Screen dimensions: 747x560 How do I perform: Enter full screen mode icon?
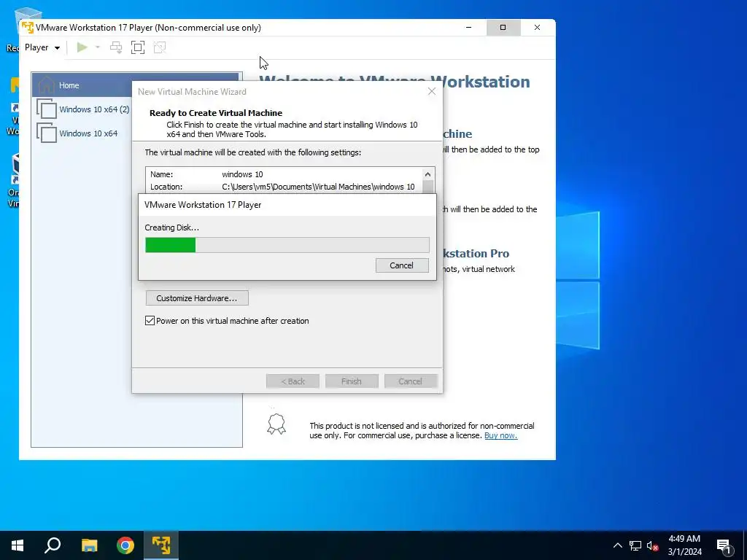pos(138,47)
